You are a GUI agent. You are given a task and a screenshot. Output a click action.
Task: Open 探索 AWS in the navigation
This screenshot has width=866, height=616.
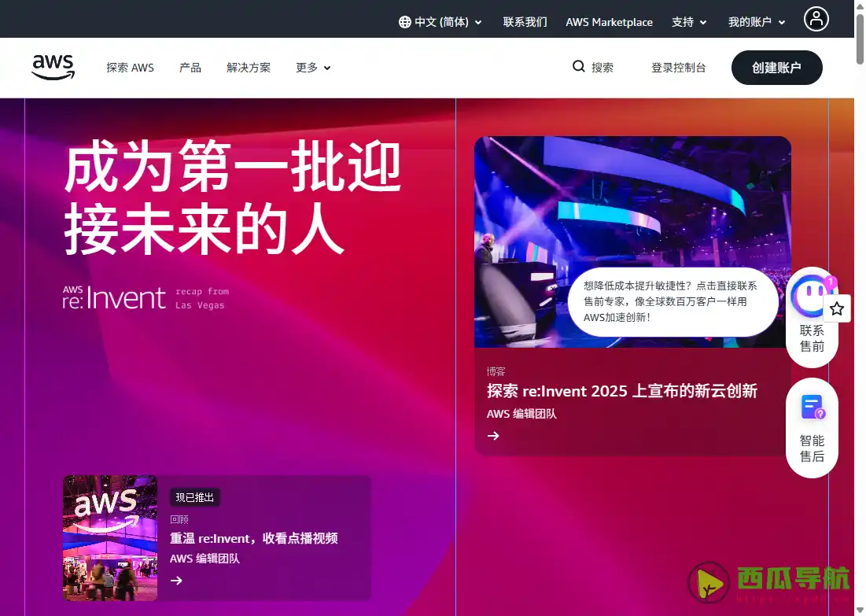tap(130, 68)
